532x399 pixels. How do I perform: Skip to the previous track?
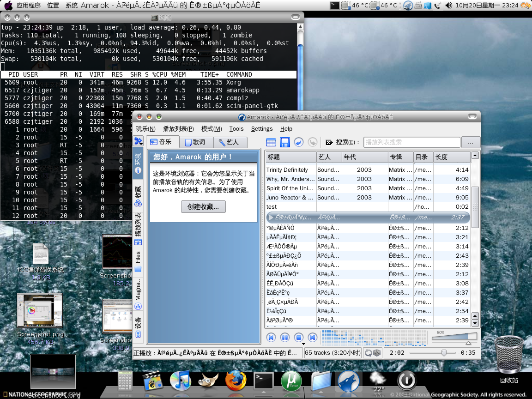[271, 337]
